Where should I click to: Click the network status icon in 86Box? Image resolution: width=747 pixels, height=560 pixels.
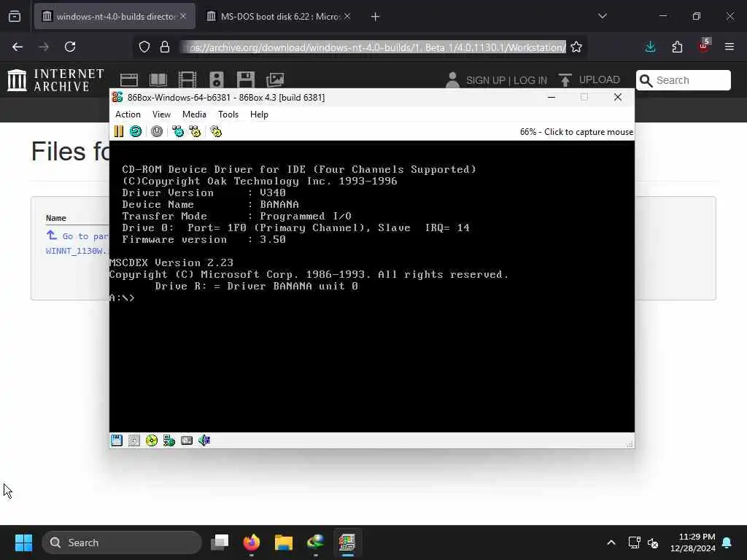[x=169, y=440]
